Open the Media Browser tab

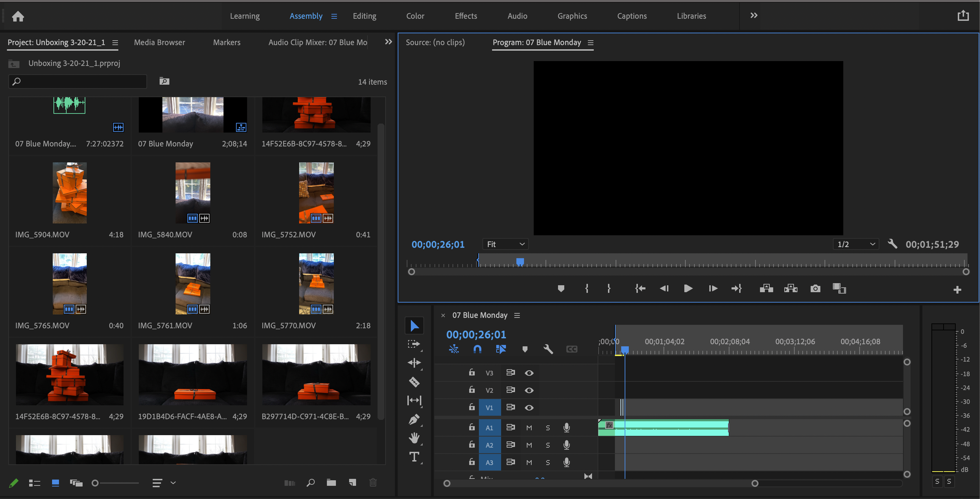159,42
